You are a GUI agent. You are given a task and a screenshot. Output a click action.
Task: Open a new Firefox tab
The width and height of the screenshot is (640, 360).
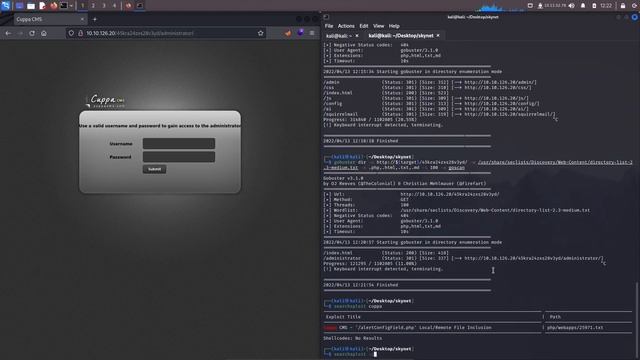pos(95,19)
